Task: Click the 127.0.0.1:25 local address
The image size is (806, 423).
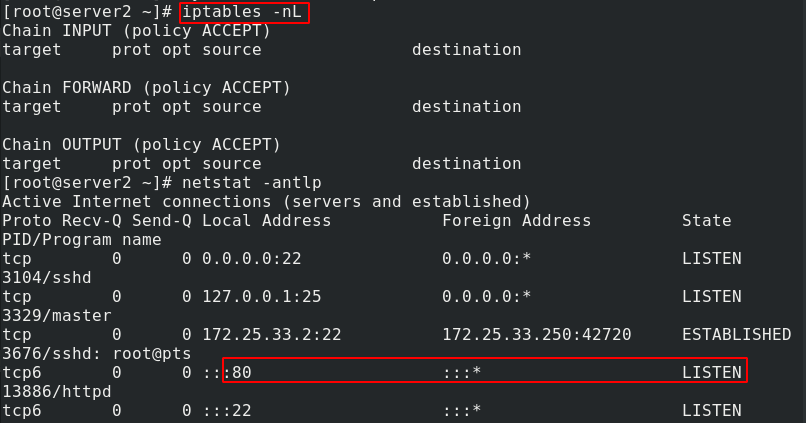Action: coord(262,297)
